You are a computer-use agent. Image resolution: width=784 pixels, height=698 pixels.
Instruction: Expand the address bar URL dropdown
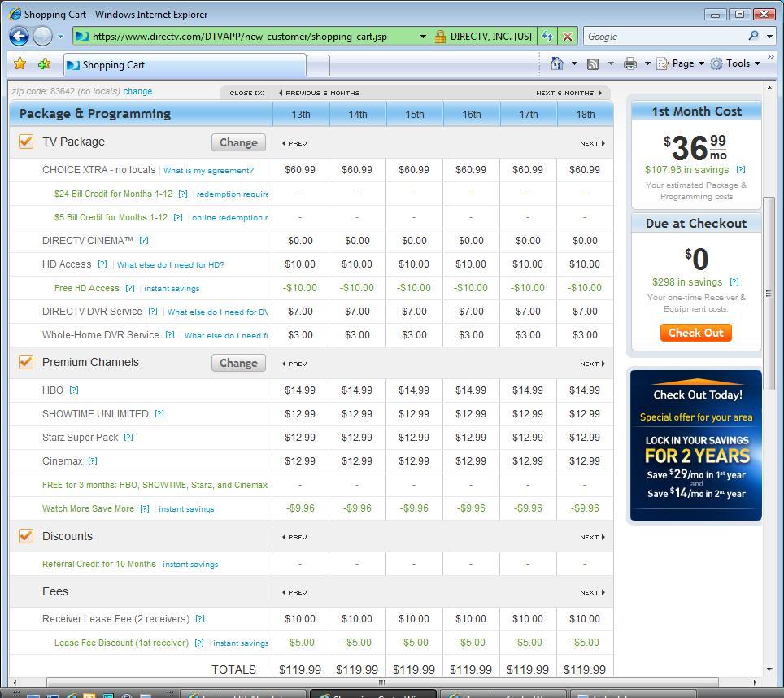coord(423,36)
